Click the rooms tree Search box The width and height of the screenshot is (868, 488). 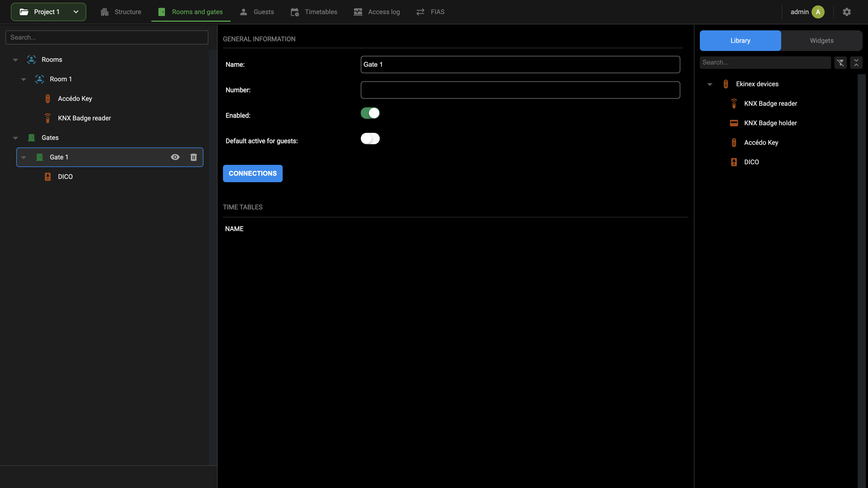coord(107,37)
